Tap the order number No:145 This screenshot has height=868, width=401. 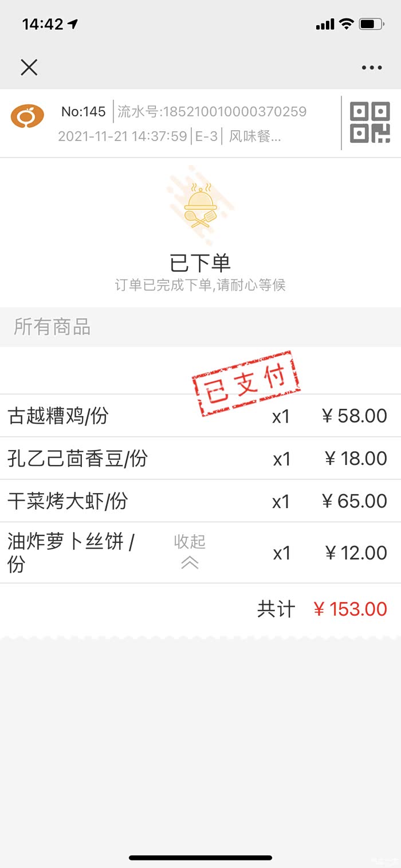coord(84,111)
